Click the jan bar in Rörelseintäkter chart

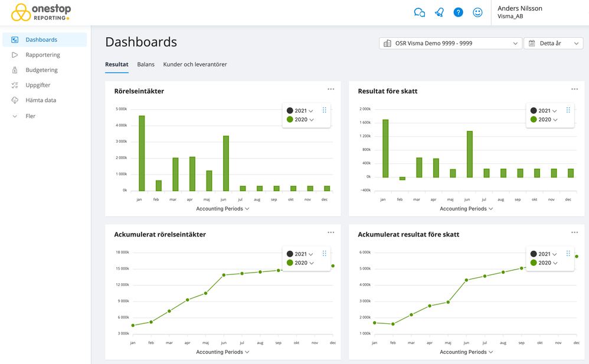pos(142,153)
